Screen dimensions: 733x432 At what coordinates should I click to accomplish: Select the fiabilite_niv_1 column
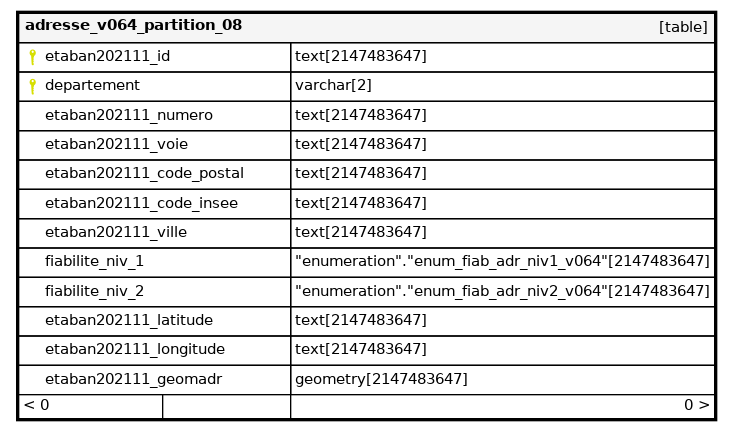(x=94, y=261)
